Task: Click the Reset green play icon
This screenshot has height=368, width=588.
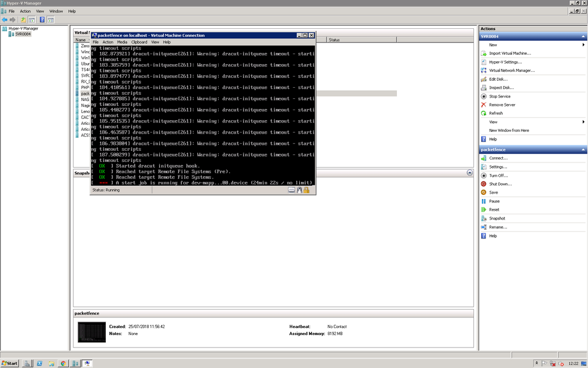Action: click(x=483, y=210)
